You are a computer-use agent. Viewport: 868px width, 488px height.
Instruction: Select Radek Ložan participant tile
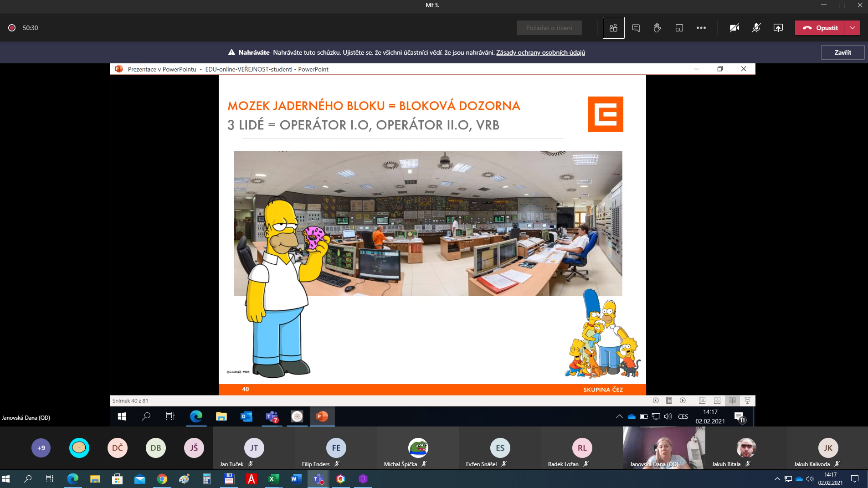[582, 448]
